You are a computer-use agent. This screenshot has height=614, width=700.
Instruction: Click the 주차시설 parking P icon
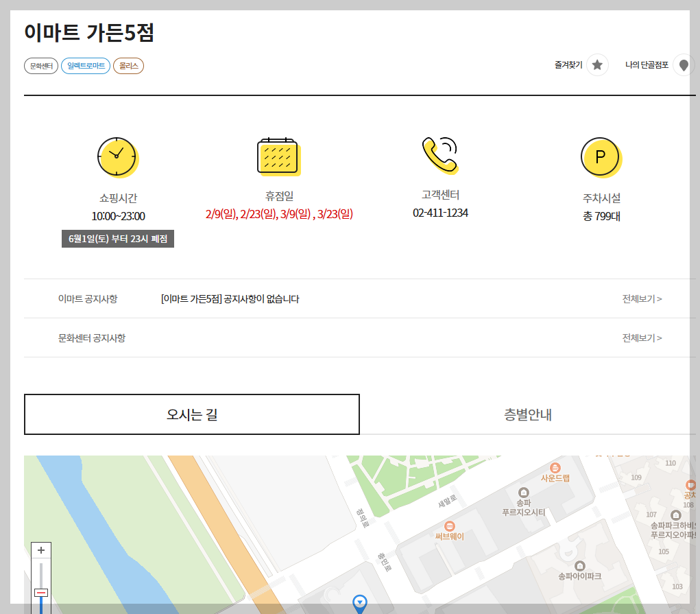coord(601,157)
